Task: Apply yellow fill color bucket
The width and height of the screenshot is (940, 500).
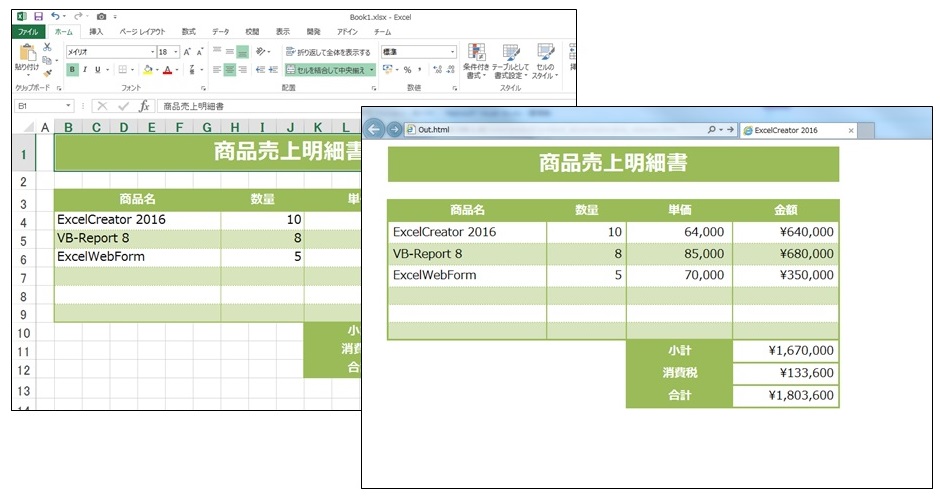Action: 147,70
